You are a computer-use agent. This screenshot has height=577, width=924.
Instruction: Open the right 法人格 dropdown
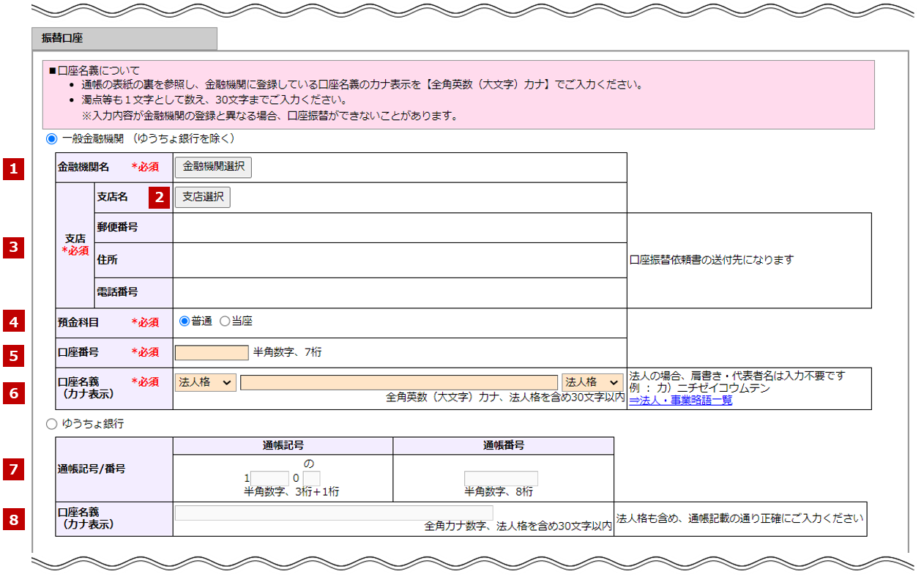click(592, 382)
